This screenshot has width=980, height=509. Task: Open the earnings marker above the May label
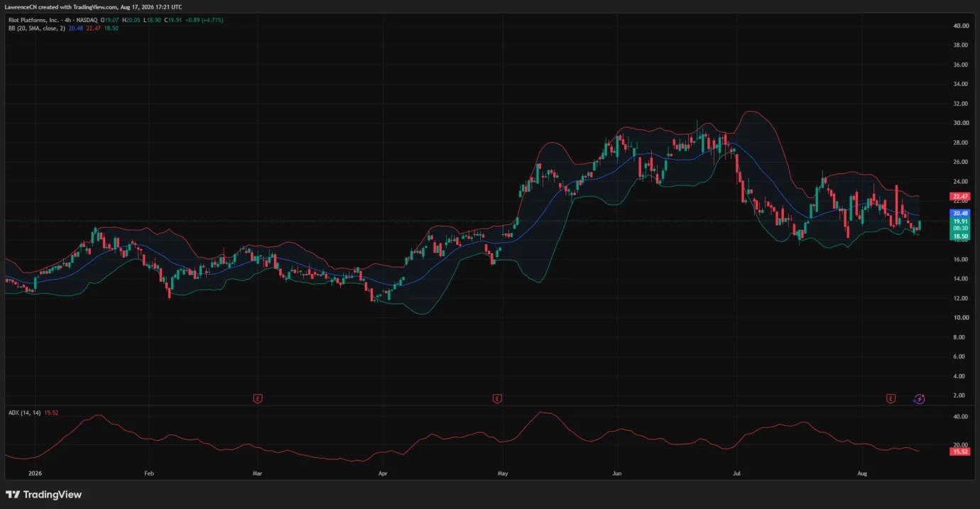click(x=497, y=399)
